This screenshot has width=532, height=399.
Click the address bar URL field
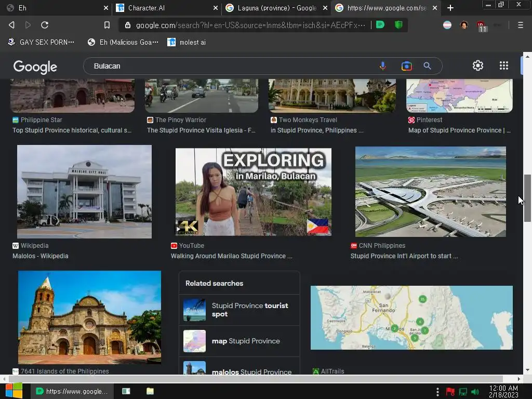click(250, 25)
